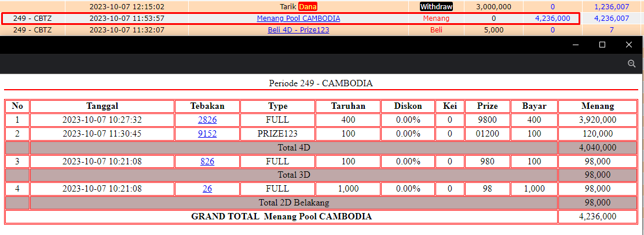644x235 pixels.
Task: Click the Tebakan column header
Action: [x=207, y=106]
